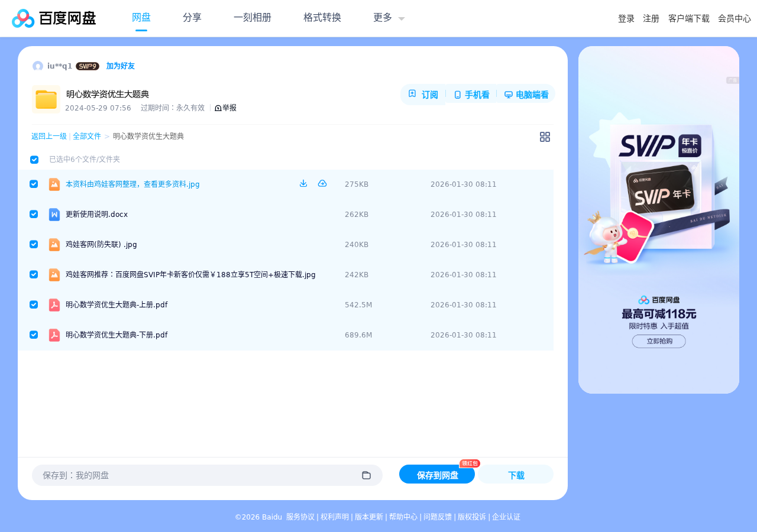Uncheck 明心数学资优生大题典-上册.pdf checkbox

(x=34, y=304)
